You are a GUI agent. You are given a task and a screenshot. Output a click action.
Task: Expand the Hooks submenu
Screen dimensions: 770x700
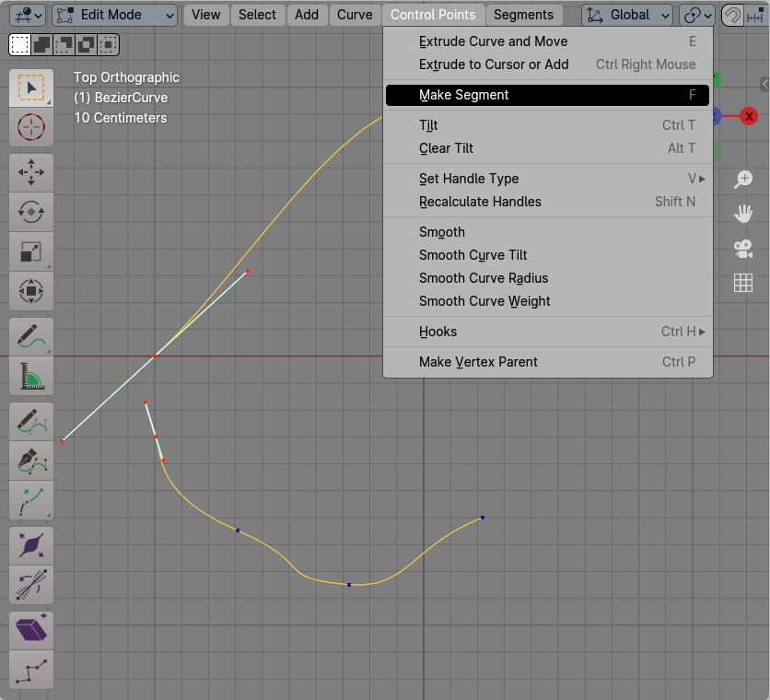pos(547,332)
